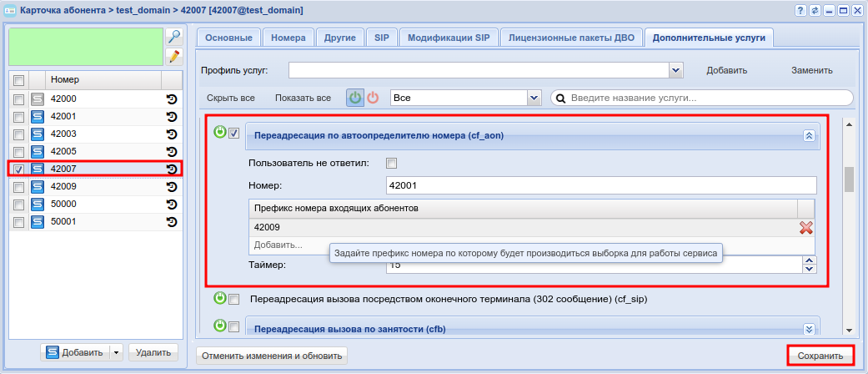Show only enabled services with green power filter
868x374 pixels.
pyautogui.click(x=355, y=98)
